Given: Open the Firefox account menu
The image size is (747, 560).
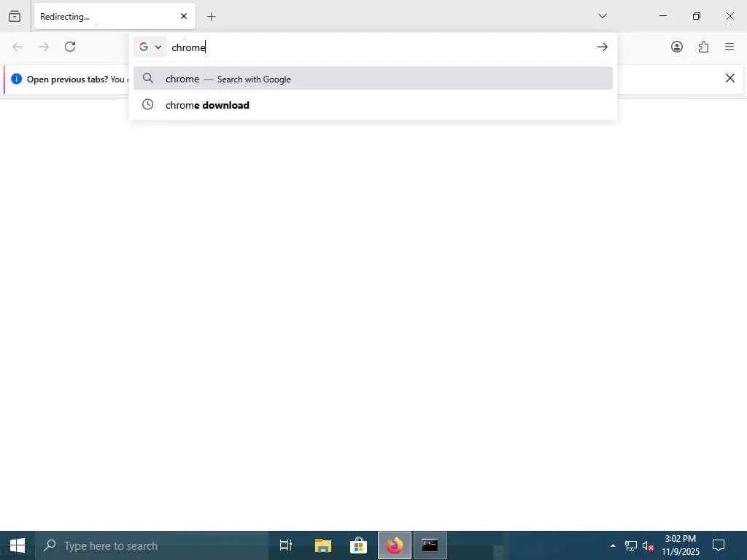Looking at the screenshot, I should (x=677, y=47).
